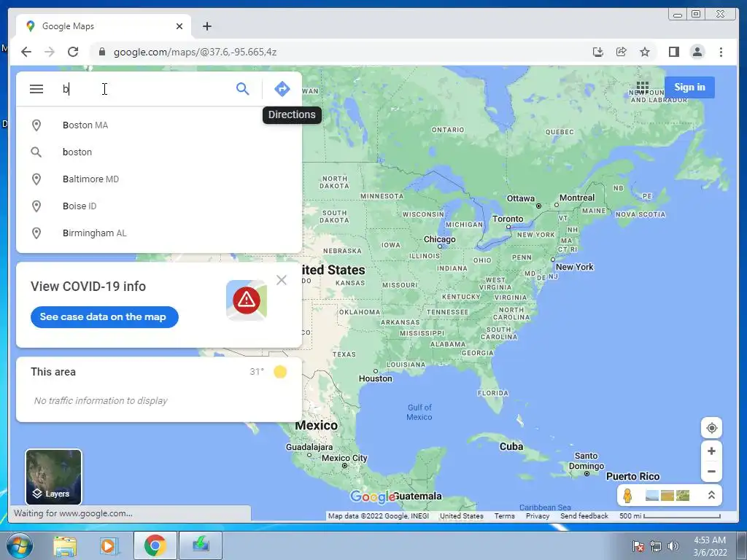Click the Send feedback link
747x560 pixels.
[x=584, y=516]
